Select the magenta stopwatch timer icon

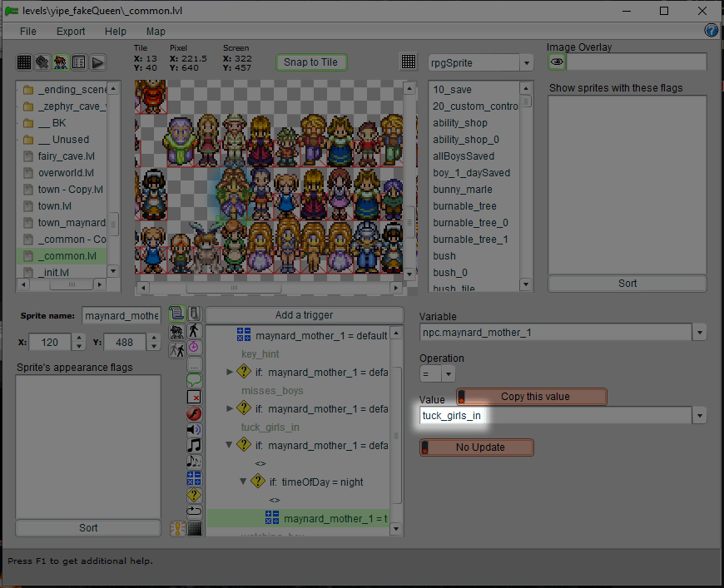[x=194, y=347]
